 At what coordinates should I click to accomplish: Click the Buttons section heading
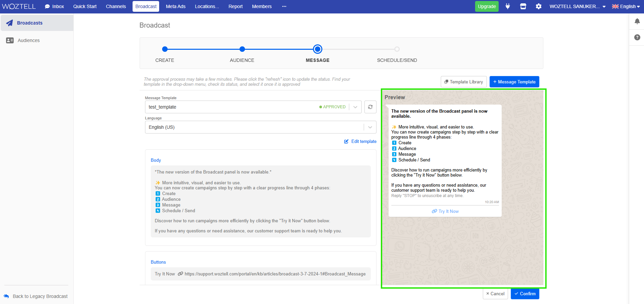click(158, 262)
